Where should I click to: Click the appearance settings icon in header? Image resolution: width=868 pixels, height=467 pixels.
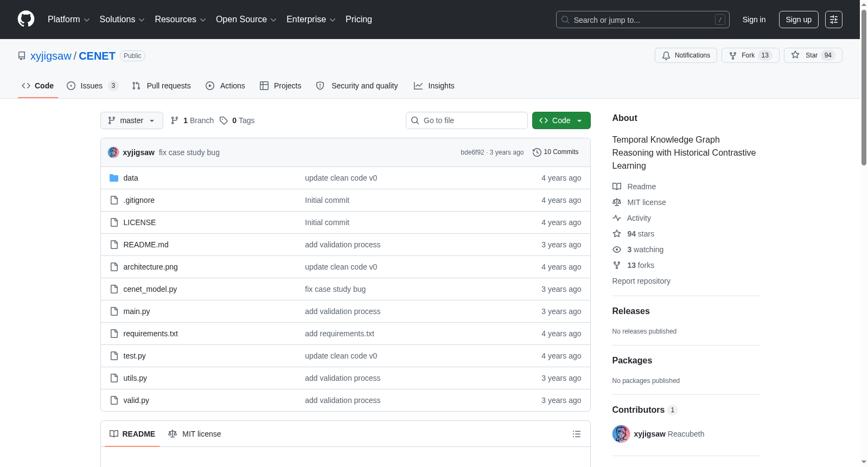(x=834, y=20)
